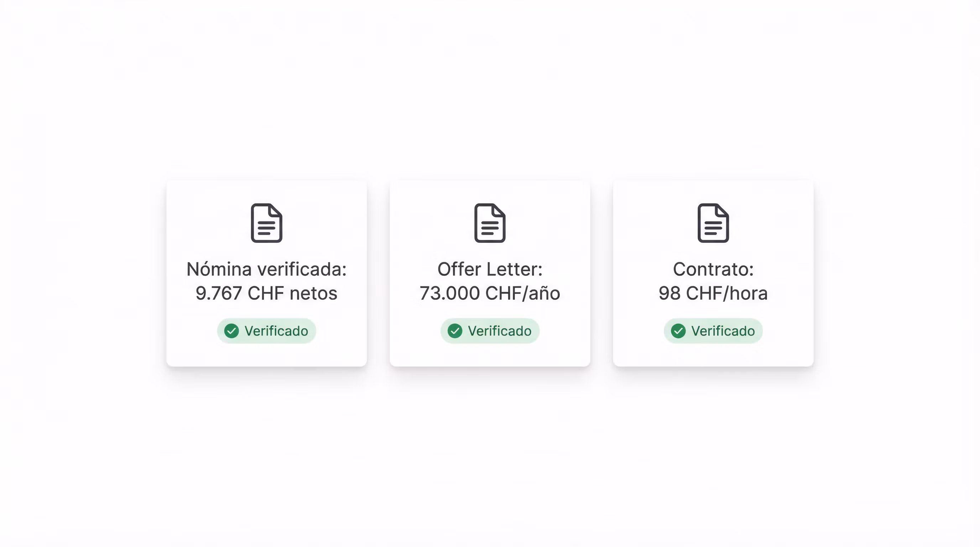Image resolution: width=980 pixels, height=547 pixels.
Task: Click the 9.767 CHF netos amount
Action: (266, 293)
